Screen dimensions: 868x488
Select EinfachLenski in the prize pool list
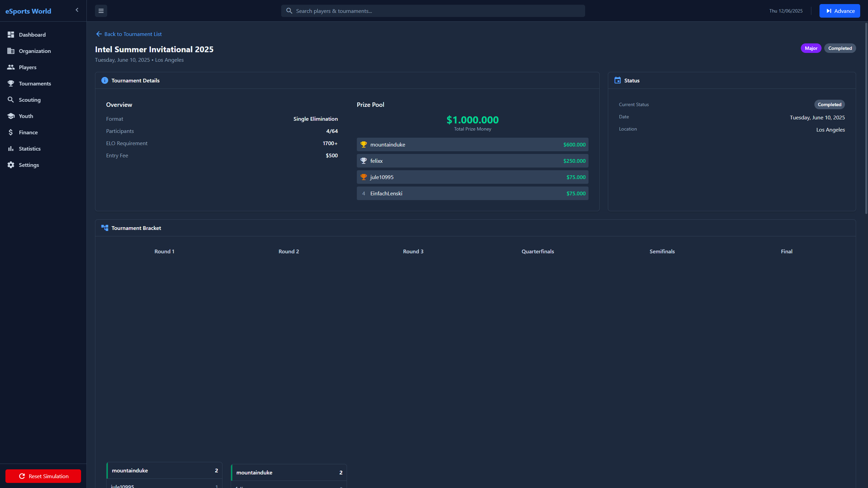(x=472, y=193)
